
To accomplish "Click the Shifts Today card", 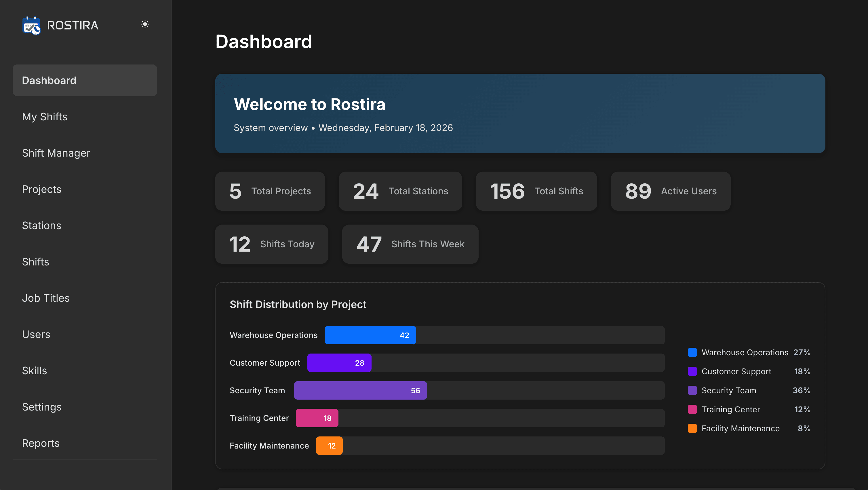I will click(272, 244).
